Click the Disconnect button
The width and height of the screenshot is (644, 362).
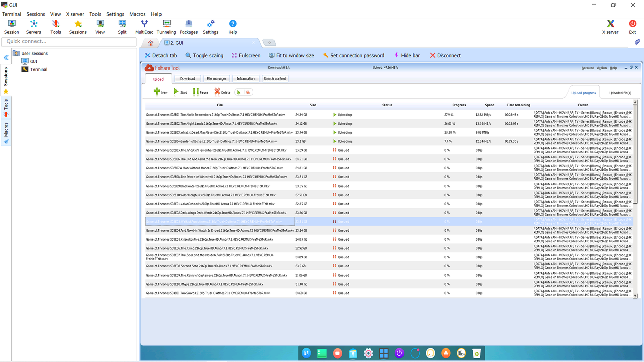click(445, 55)
